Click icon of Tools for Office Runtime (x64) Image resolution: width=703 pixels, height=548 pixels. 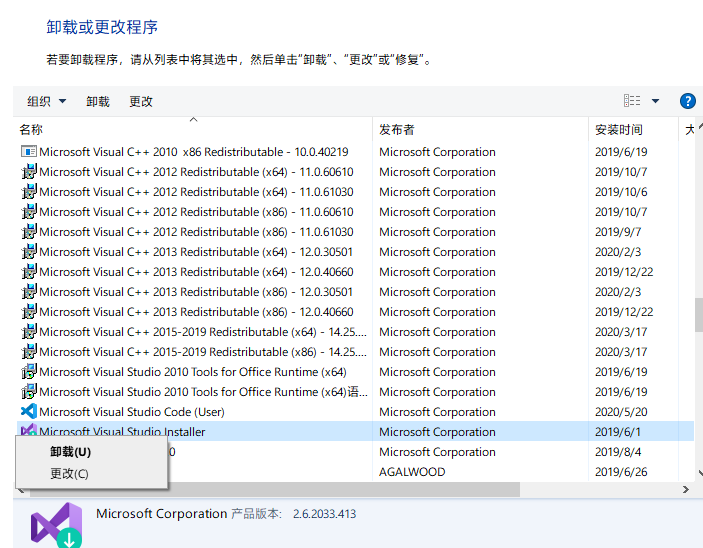tap(29, 372)
